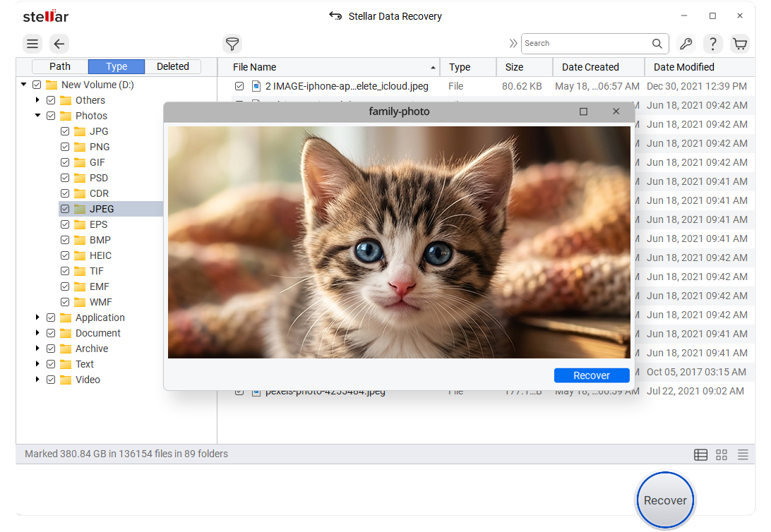Image resolution: width=771 pixels, height=532 pixels.
Task: Open the shopping cart icon
Action: tap(740, 44)
